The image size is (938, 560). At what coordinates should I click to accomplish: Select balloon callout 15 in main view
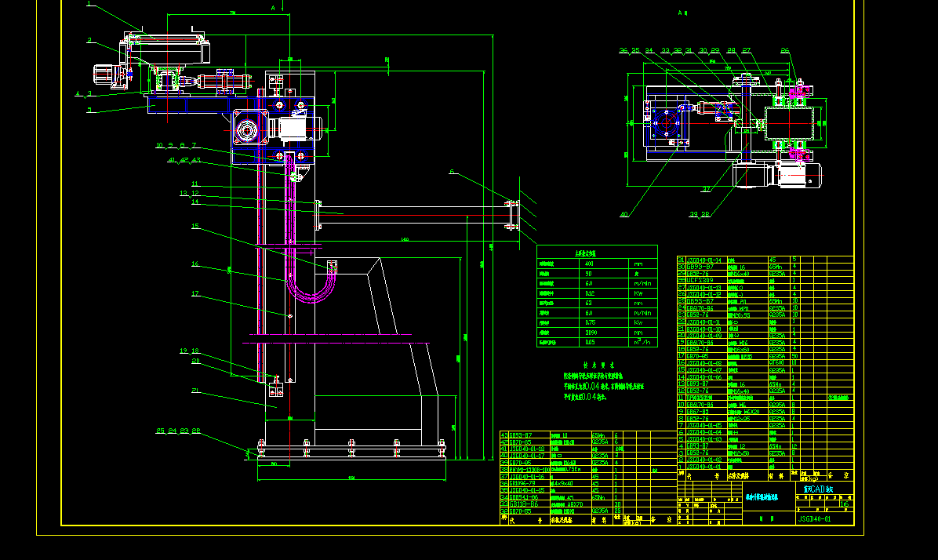[195, 226]
